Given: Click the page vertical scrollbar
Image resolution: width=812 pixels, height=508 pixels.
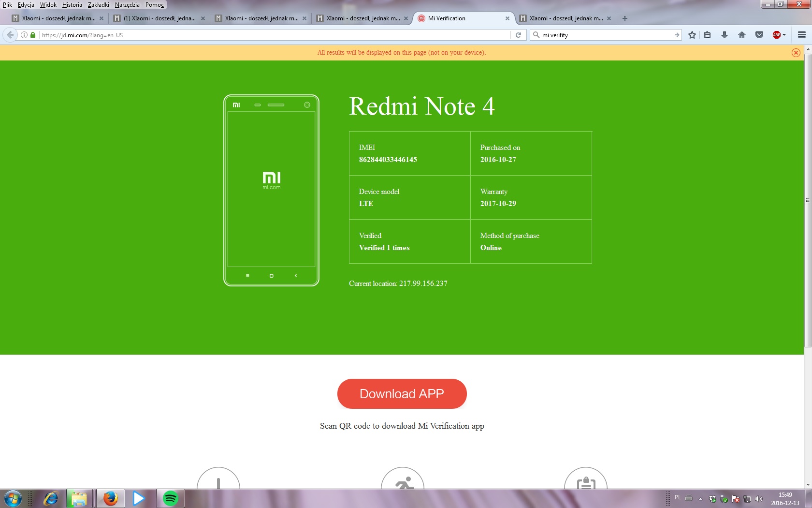Looking at the screenshot, I should 808,201.
